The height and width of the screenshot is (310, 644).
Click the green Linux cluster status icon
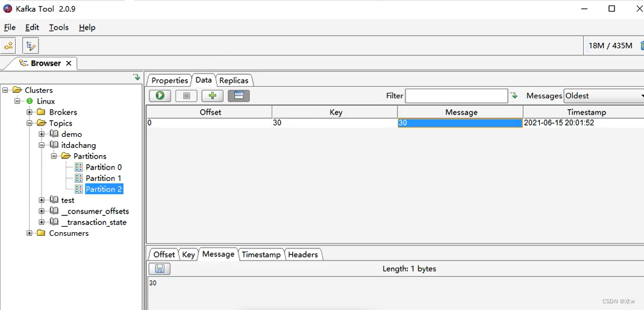(30, 101)
